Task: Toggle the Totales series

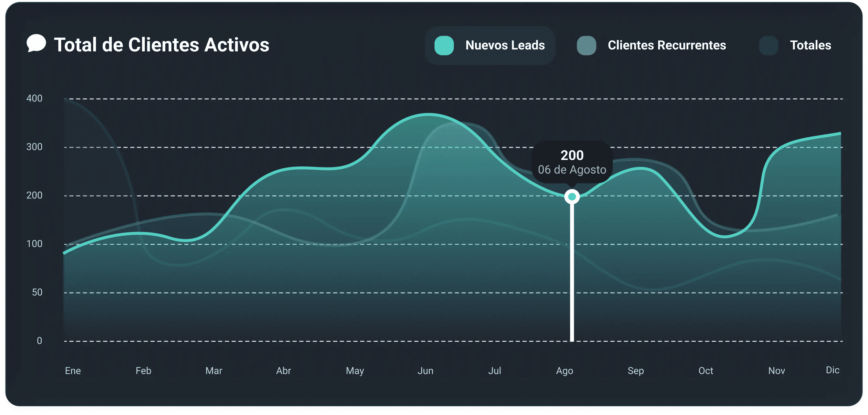Action: [811, 46]
